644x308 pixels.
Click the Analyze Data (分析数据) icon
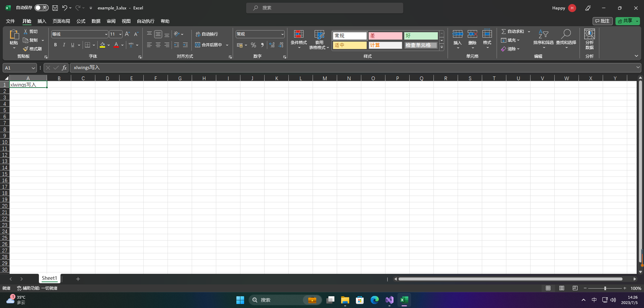pyautogui.click(x=590, y=39)
